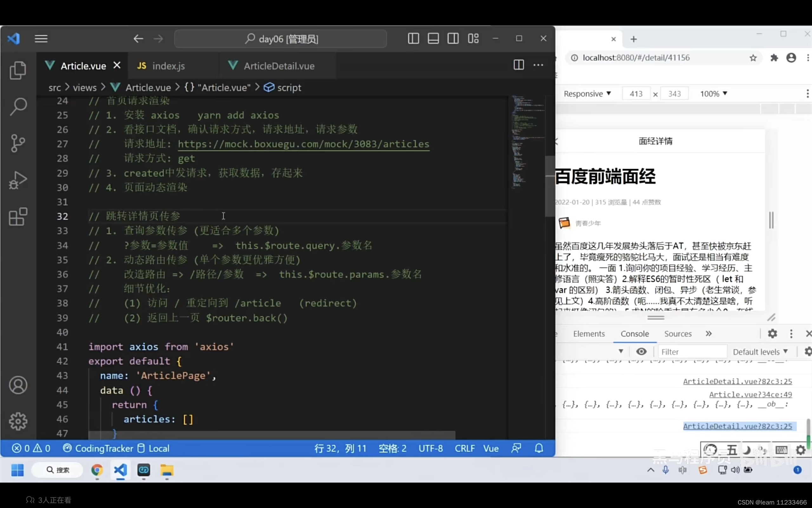Open the 100% zoom dropdown in device toolbar

pyautogui.click(x=713, y=94)
